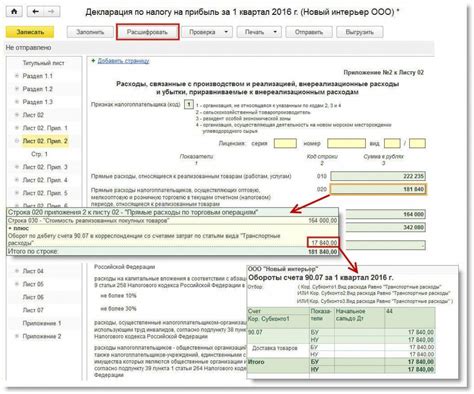Image resolution: width=474 pixels, height=394 pixels.
Task: Select Титульный лист in section list
Action: tap(43, 63)
